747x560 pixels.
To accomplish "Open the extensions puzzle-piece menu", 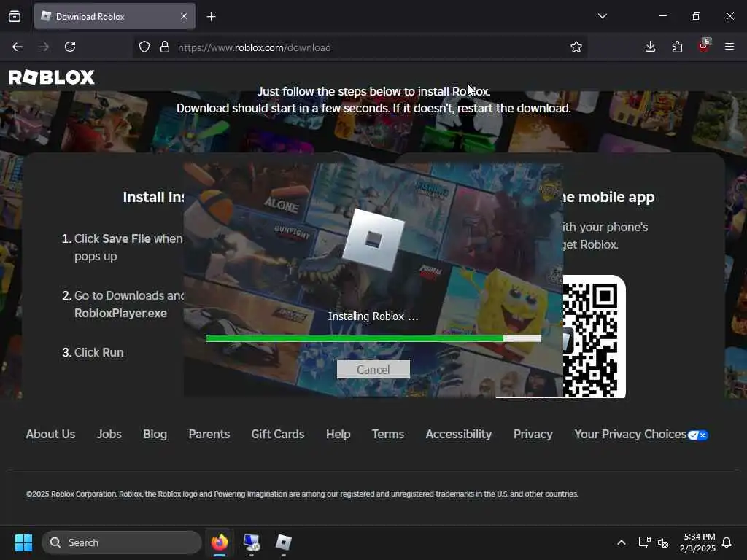I will [677, 47].
